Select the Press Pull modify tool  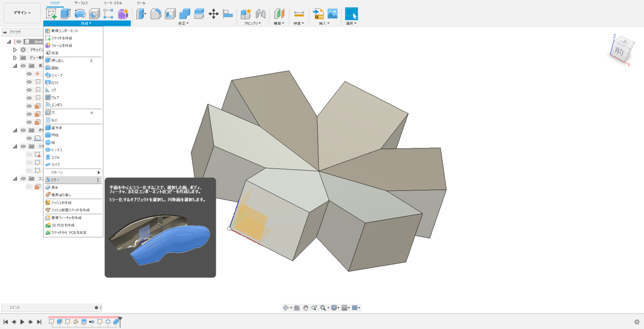point(141,14)
